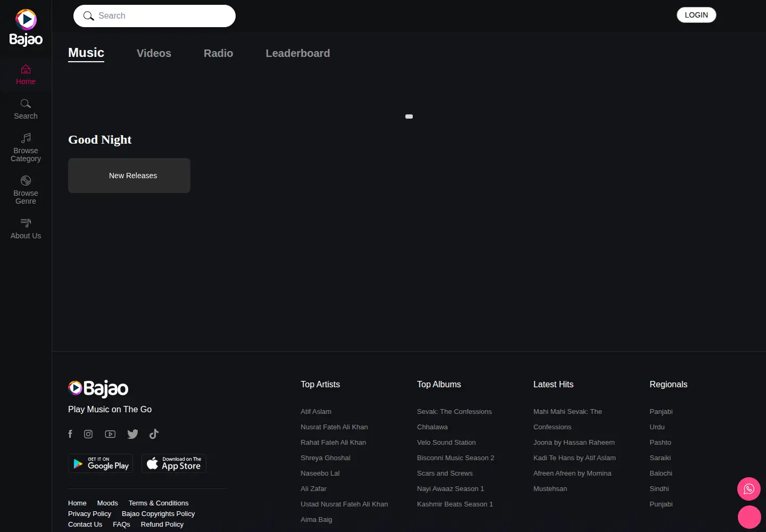Open About Us in the sidebar

click(26, 229)
